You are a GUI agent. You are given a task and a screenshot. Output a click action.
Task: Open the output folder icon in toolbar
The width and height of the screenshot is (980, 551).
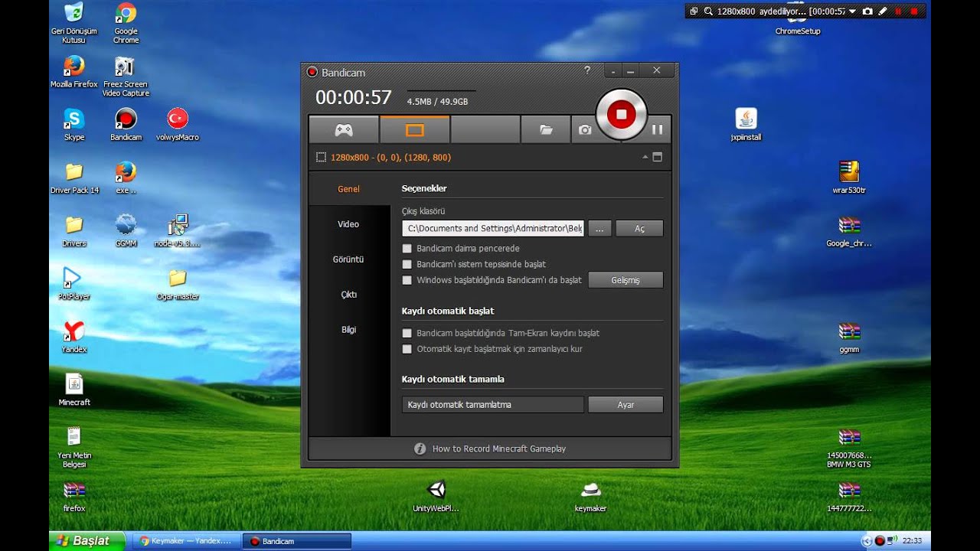coord(546,130)
